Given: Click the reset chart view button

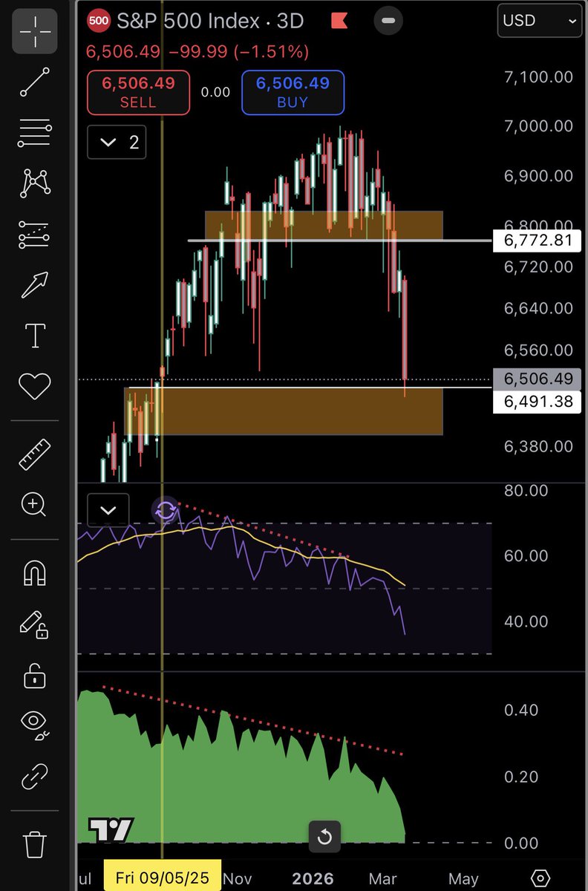Looking at the screenshot, I should click(324, 838).
